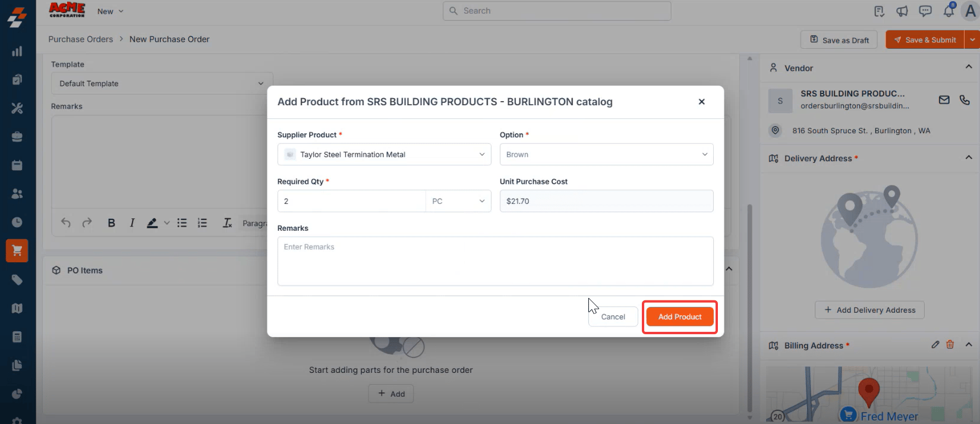Open the price tag sidebar icon
The width and height of the screenshot is (980, 424).
[17, 279]
